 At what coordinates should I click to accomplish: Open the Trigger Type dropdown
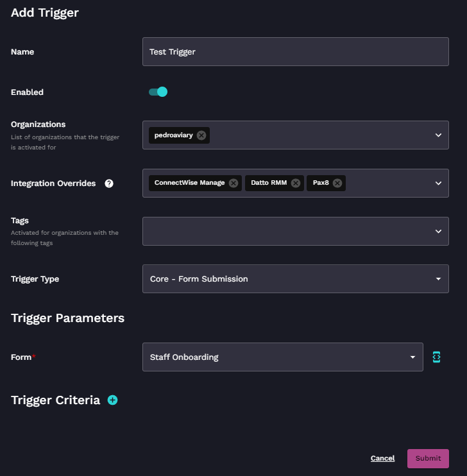[295, 279]
